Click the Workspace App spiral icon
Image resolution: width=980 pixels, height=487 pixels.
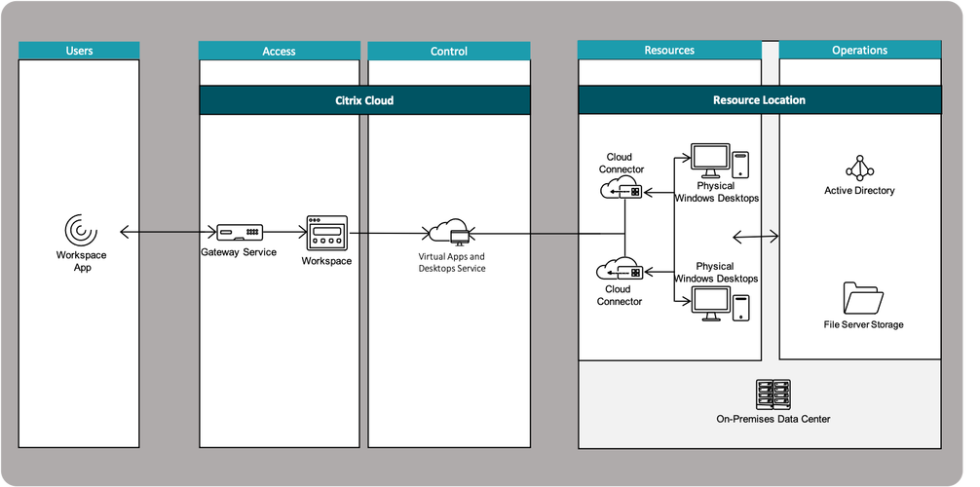(81, 231)
